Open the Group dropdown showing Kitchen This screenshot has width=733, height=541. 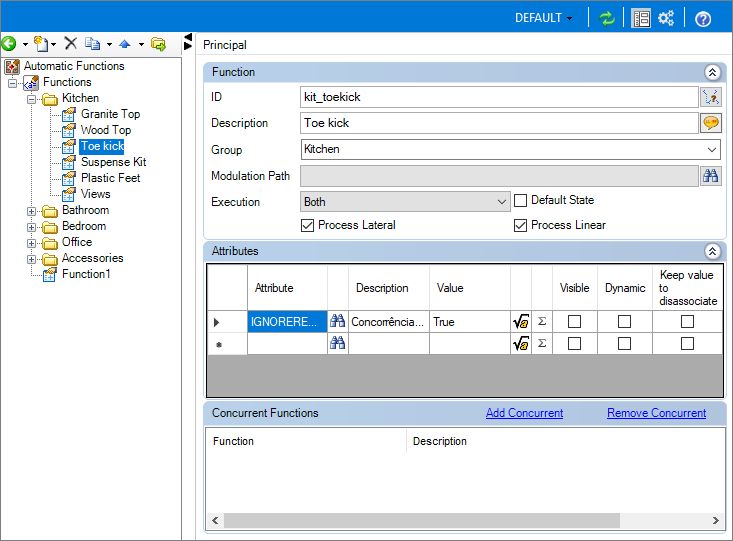click(x=510, y=150)
